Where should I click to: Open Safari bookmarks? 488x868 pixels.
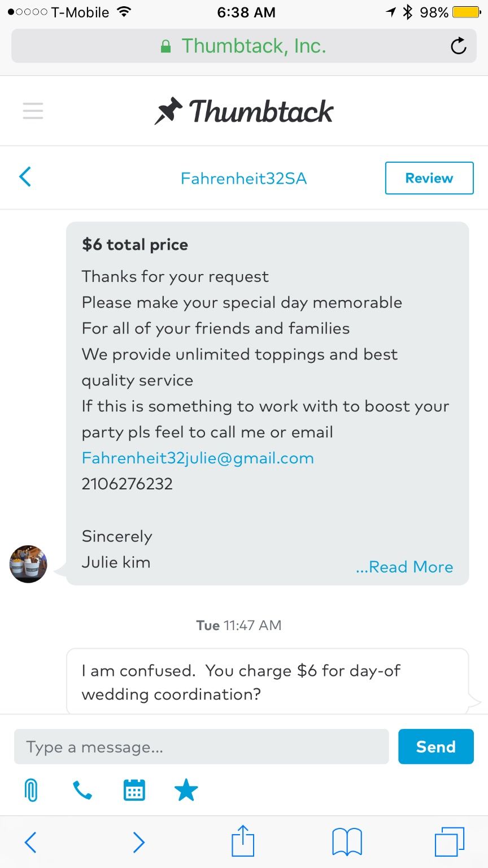pos(347,842)
